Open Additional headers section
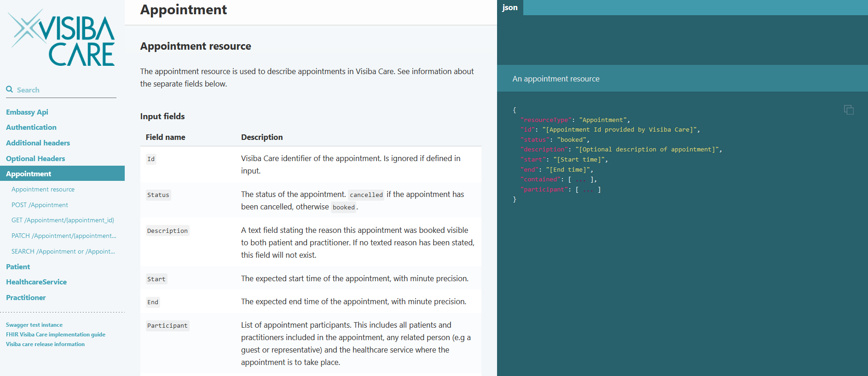The width and height of the screenshot is (868, 376). point(38,143)
